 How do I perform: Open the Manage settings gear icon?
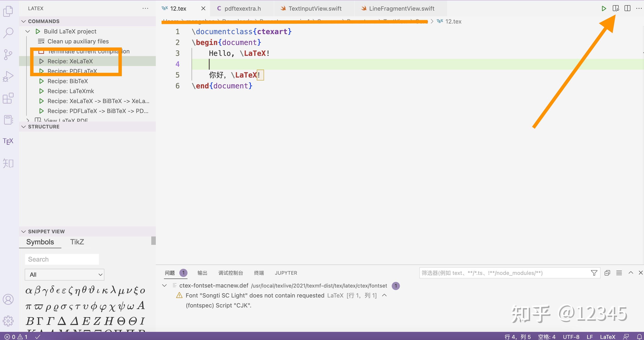point(8,321)
